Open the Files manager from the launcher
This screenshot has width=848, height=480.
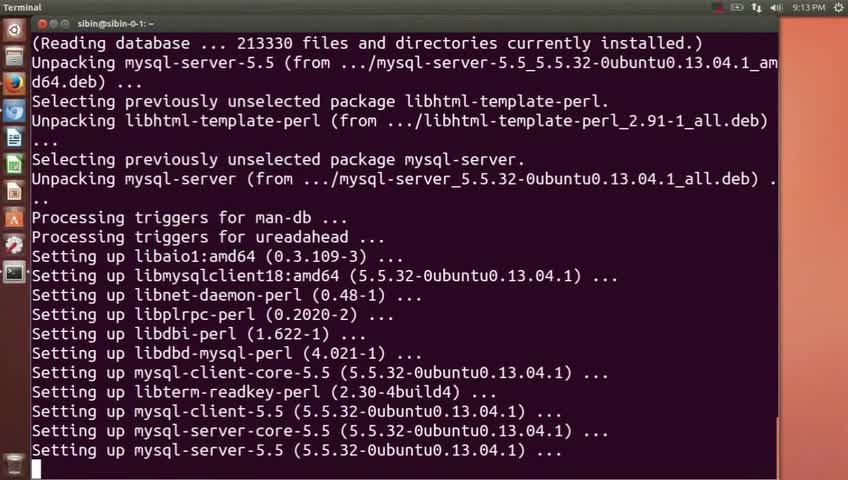tap(14, 56)
